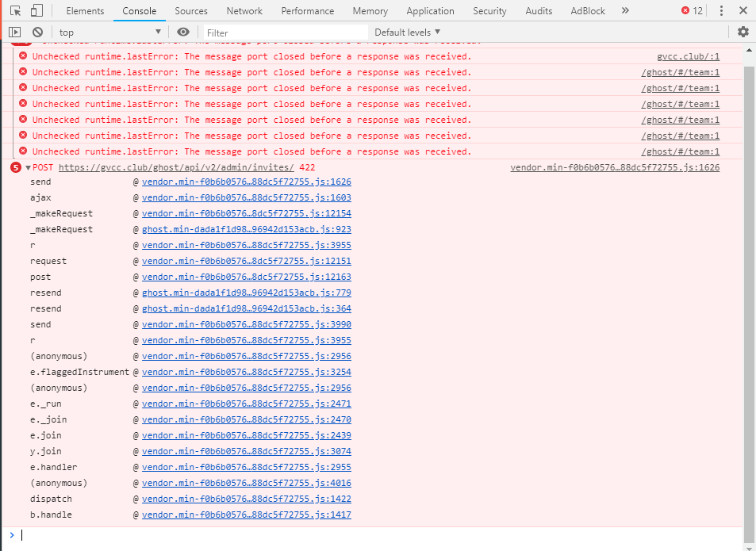756x551 pixels.
Task: Open the request vendor.min js:12151 link
Action: click(x=247, y=261)
